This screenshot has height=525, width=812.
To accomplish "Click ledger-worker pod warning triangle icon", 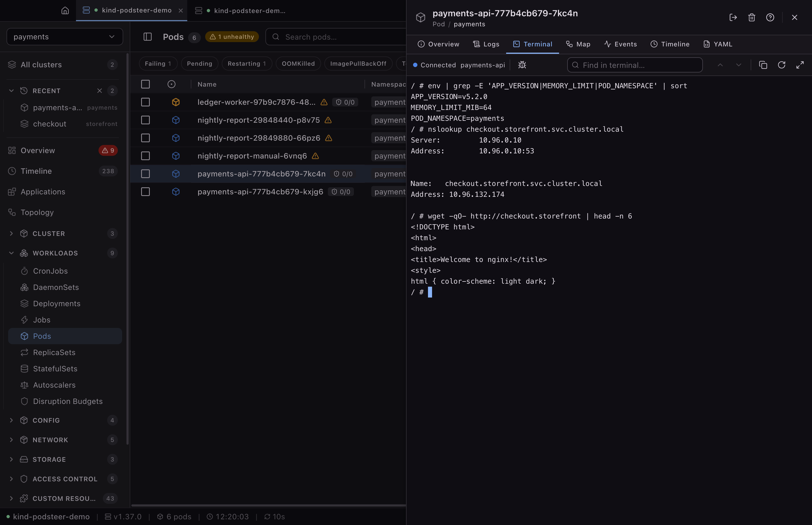I will pyautogui.click(x=324, y=102).
